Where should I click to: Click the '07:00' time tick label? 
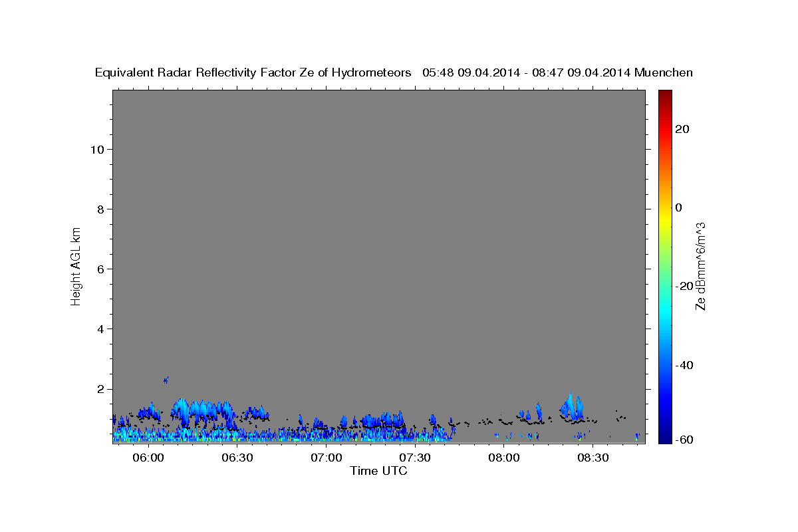tap(327, 458)
